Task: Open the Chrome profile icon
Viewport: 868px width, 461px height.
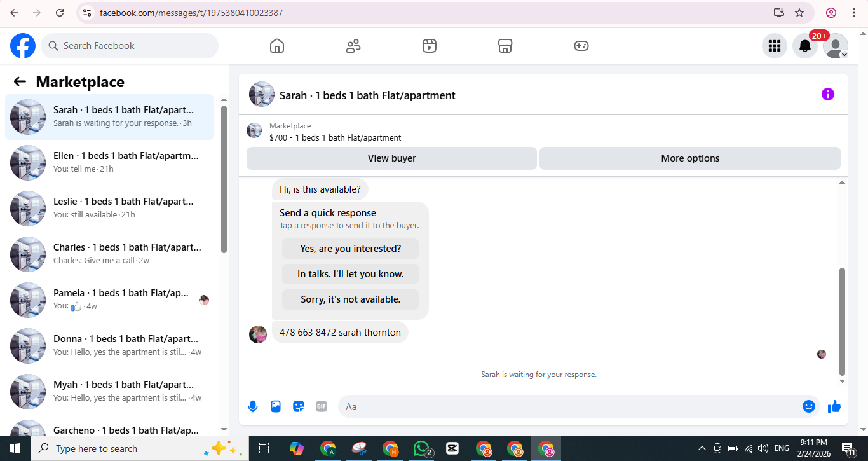Action: click(x=831, y=13)
